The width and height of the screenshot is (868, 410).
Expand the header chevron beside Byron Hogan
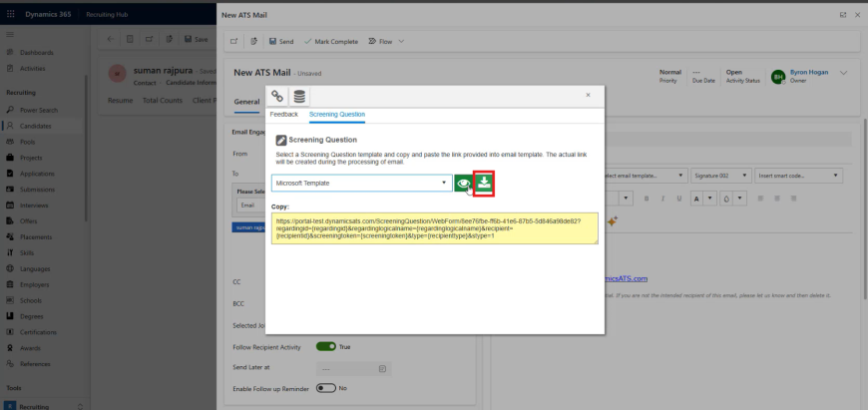coord(844,73)
